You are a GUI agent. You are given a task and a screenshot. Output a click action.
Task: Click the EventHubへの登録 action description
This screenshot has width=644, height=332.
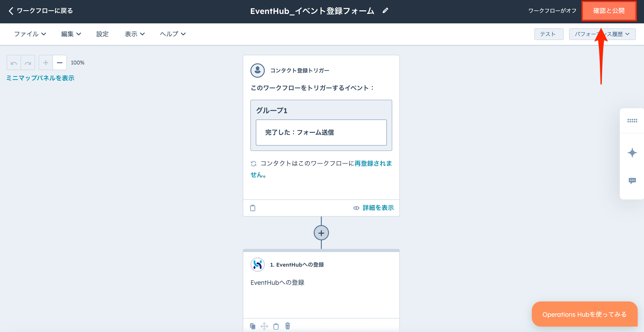(277, 282)
